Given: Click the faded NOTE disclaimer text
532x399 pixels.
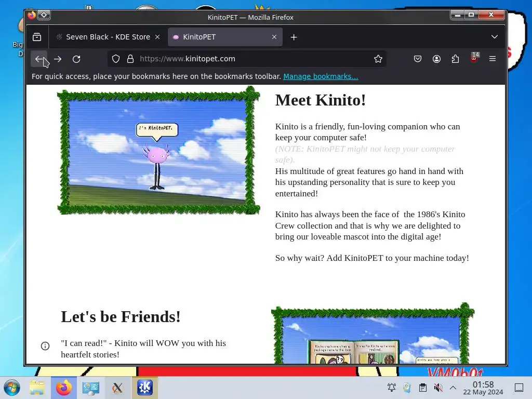Looking at the screenshot, I should coord(365,154).
